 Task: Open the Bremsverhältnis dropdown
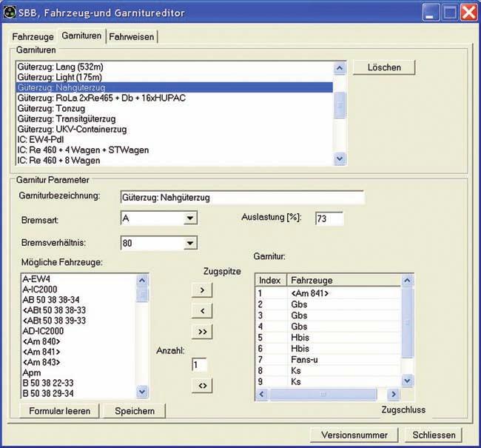[x=190, y=243]
